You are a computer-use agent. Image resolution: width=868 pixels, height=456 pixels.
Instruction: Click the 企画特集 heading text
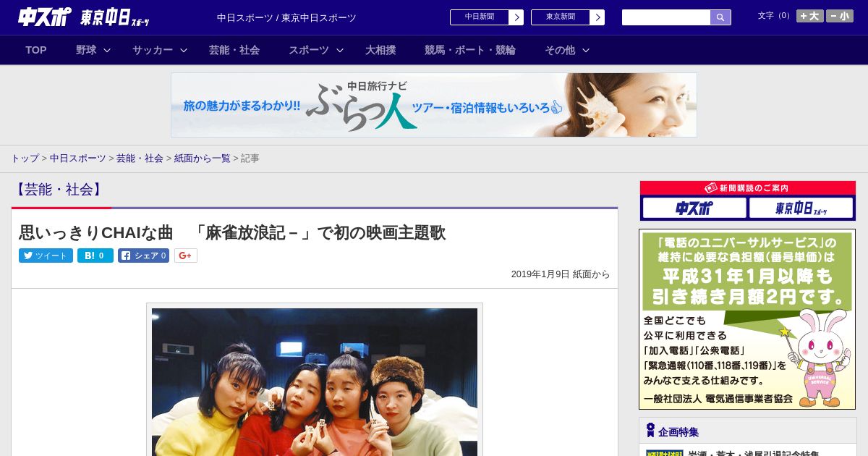tap(678, 432)
